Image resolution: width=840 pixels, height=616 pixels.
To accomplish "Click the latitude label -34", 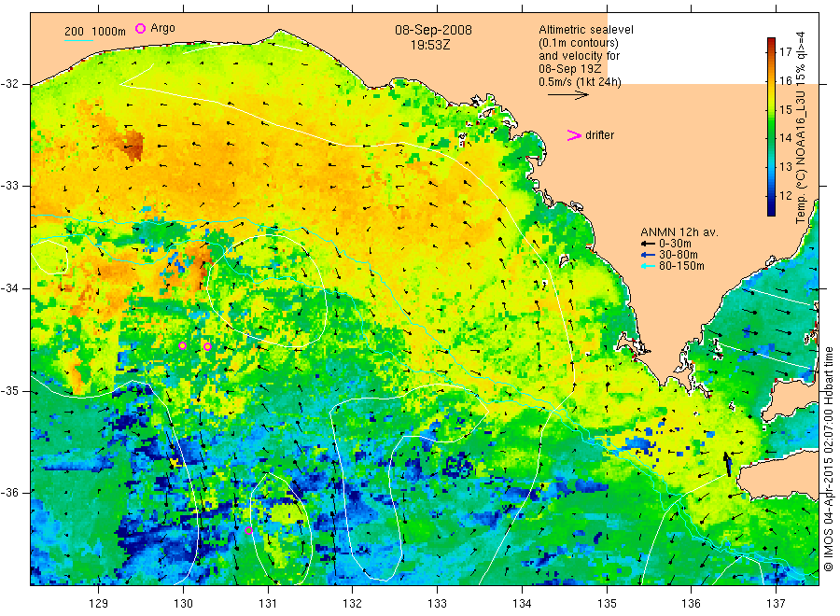I will pos(9,288).
